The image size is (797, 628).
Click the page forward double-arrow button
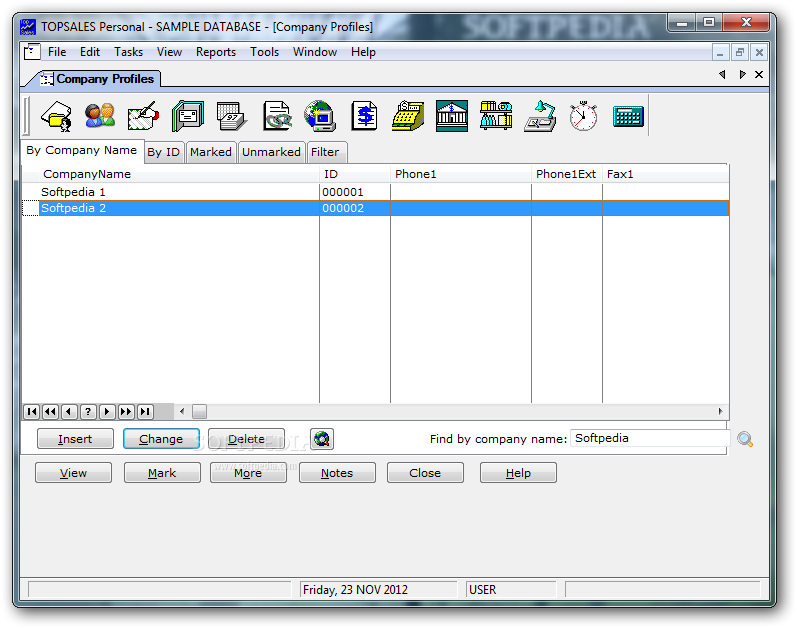(126, 412)
